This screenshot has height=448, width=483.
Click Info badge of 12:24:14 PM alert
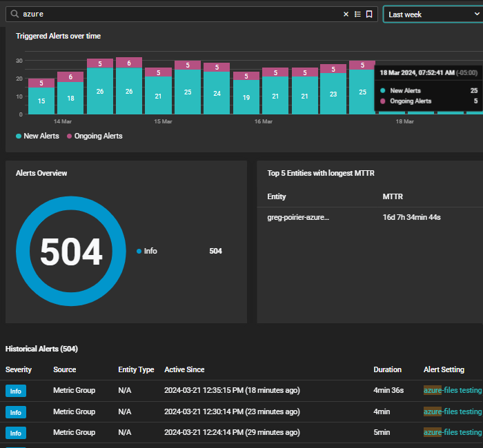point(16,433)
